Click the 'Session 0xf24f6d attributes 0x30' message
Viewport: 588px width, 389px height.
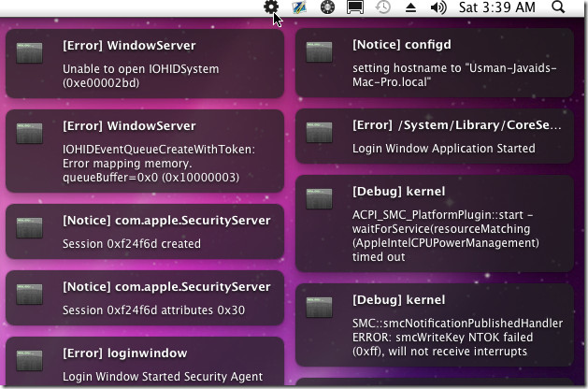click(x=153, y=310)
